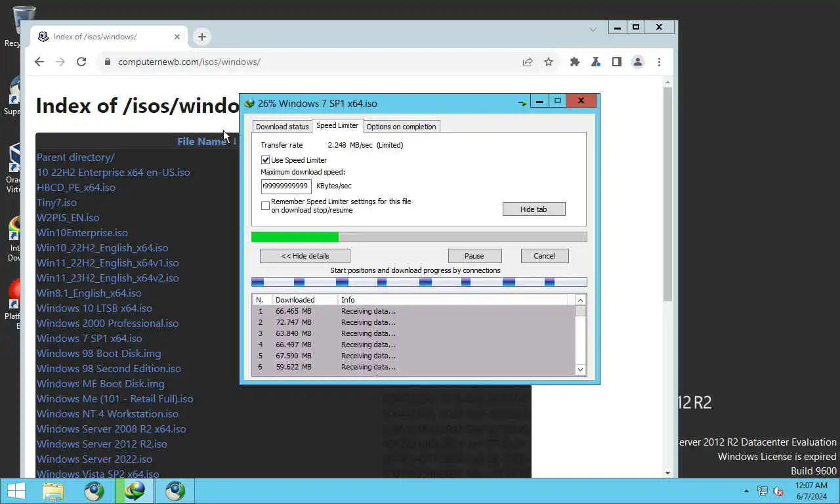Open network tray icon

[763, 491]
